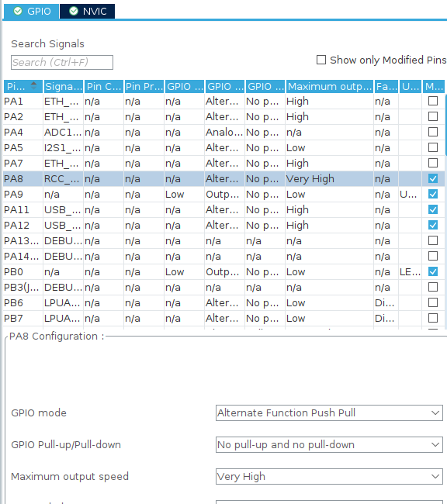Image resolution: width=447 pixels, height=504 pixels.
Task: Select the PA4 pin row
Action: [x=224, y=132]
